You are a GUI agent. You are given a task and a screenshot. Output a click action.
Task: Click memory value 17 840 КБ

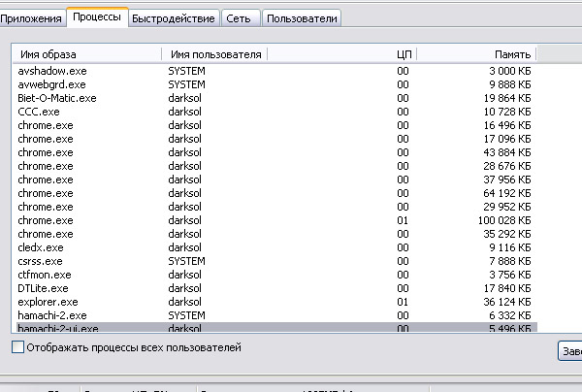pos(507,288)
